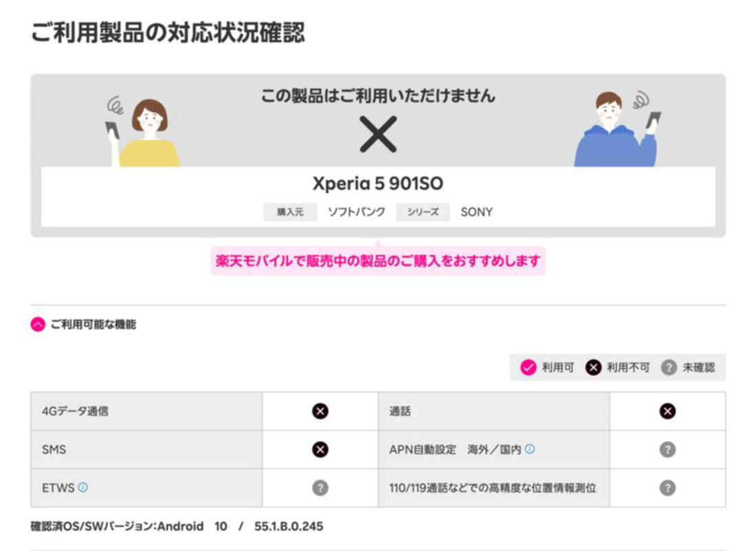The image size is (756, 551).
Task: Click the この製品はご利用いただけません message
Action: (x=378, y=95)
